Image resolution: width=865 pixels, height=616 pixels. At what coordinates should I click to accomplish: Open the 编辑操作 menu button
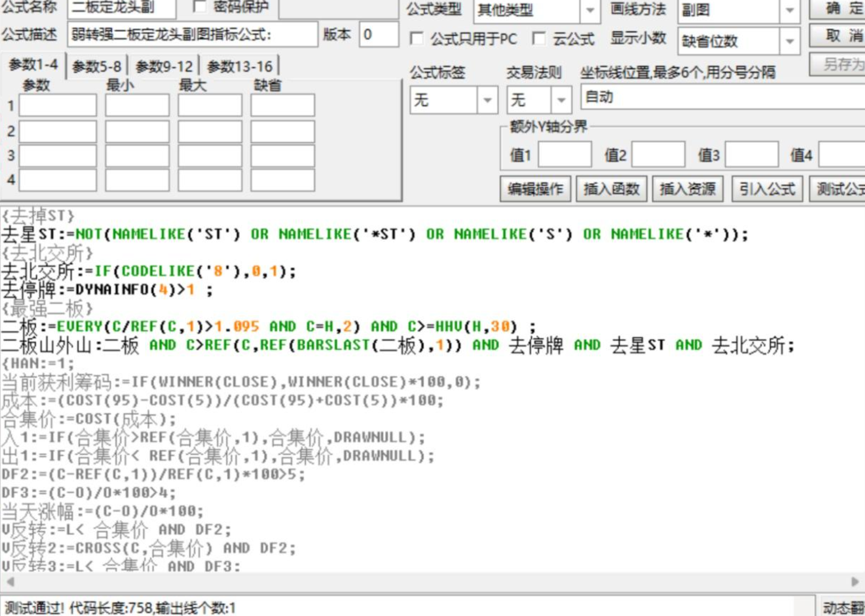536,189
